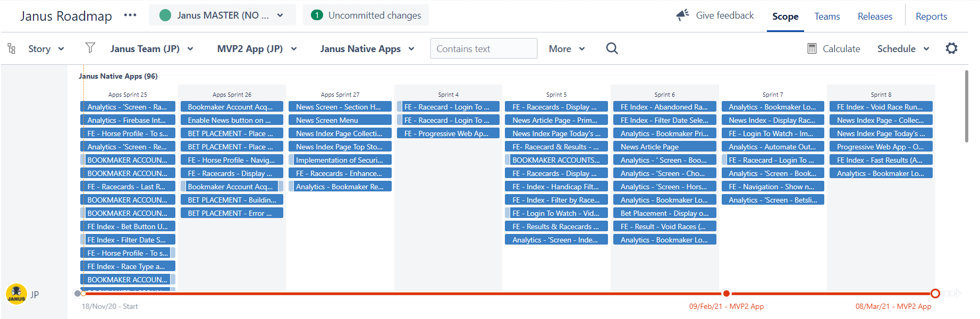980x319 pixels.
Task: Open the Story hierarchy dropdown
Action: (x=46, y=49)
